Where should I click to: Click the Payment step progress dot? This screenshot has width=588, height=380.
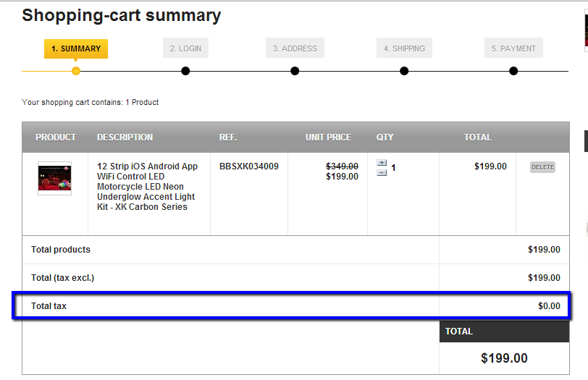click(x=513, y=71)
